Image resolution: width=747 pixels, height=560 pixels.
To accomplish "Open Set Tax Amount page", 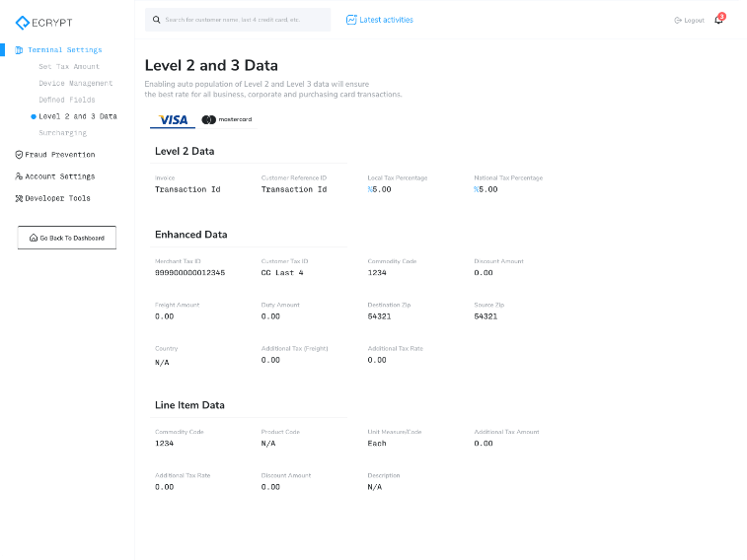I will coord(69,67).
